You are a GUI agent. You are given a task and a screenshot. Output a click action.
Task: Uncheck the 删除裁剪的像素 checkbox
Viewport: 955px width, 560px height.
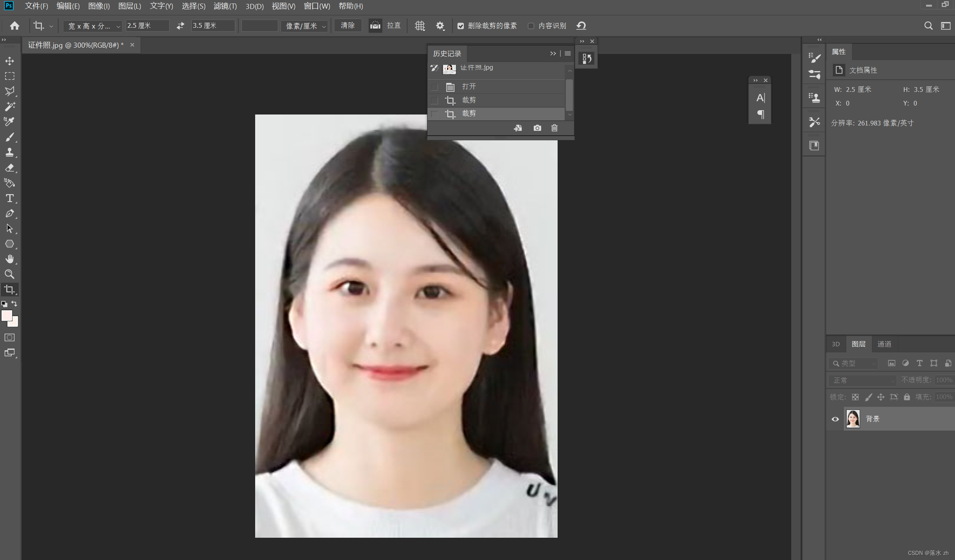pos(461,26)
